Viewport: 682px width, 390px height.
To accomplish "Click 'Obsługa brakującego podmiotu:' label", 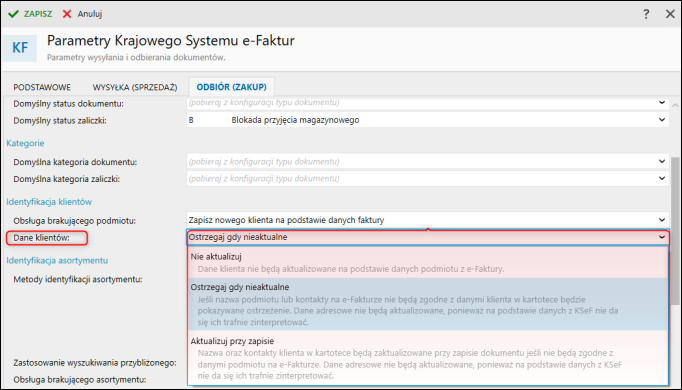I will (x=74, y=221).
